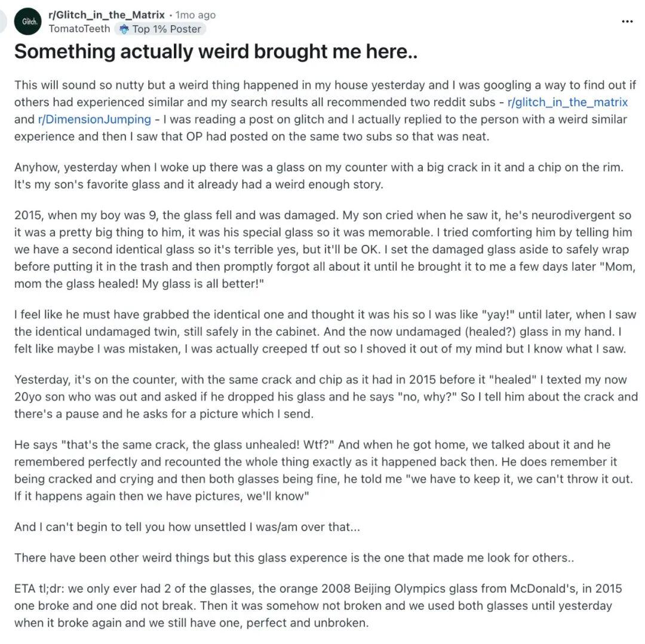
Task: Click the paragraph starting 'Anyhow, yesterday when I woke'
Action: coord(319,176)
